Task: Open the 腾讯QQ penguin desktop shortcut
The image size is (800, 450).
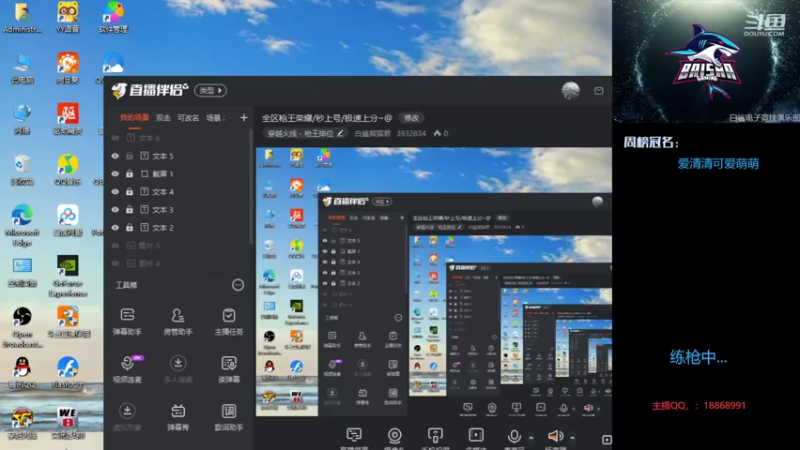Action: click(22, 373)
